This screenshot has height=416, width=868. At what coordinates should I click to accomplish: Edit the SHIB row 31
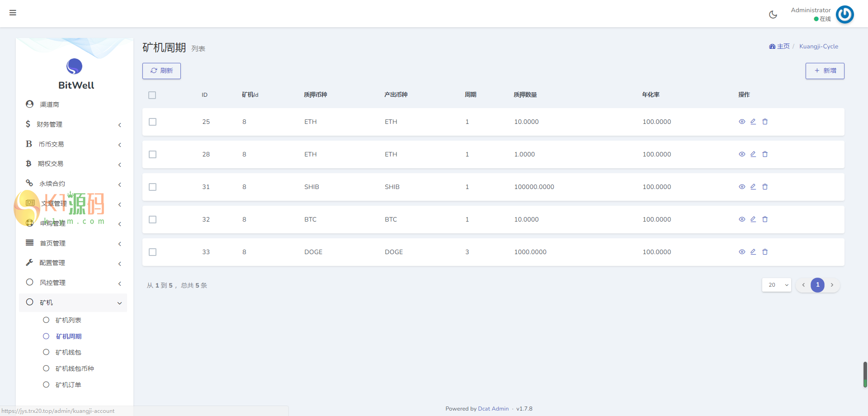(753, 187)
